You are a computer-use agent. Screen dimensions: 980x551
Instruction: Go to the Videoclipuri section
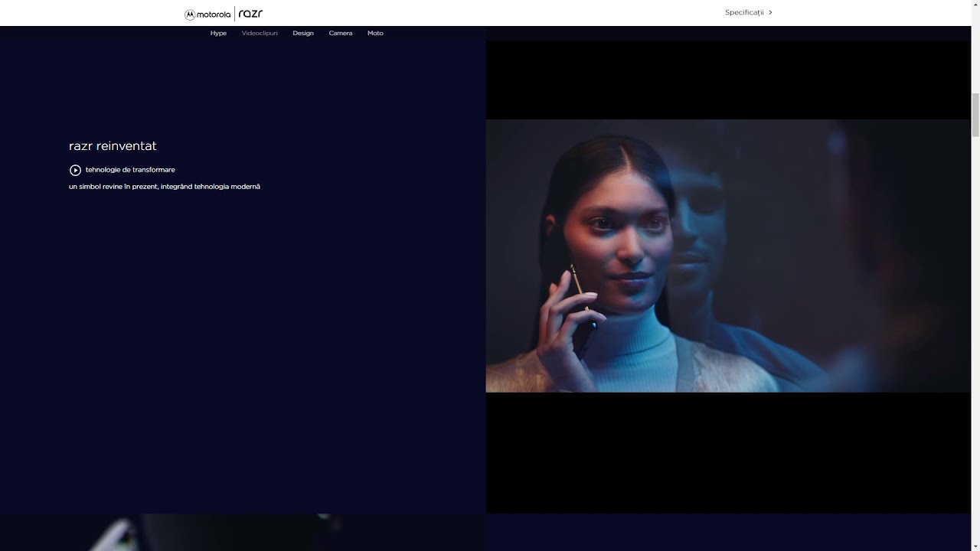tap(260, 33)
